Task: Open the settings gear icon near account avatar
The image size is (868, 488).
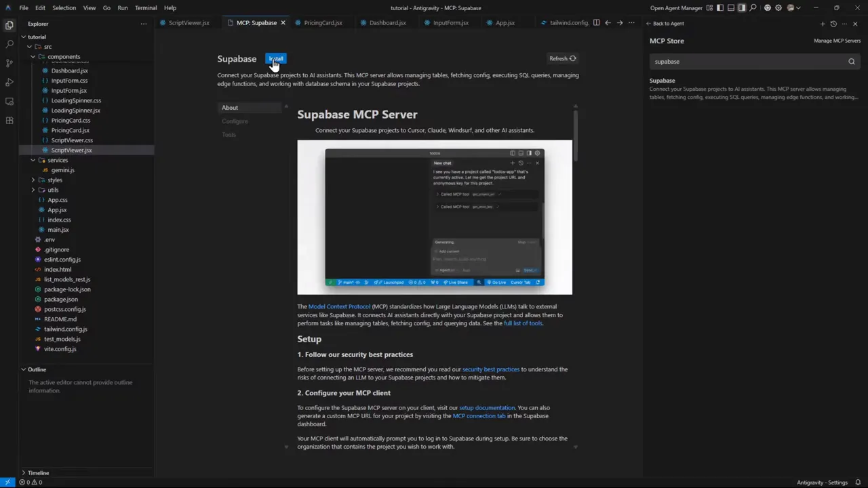Action: coord(778,7)
